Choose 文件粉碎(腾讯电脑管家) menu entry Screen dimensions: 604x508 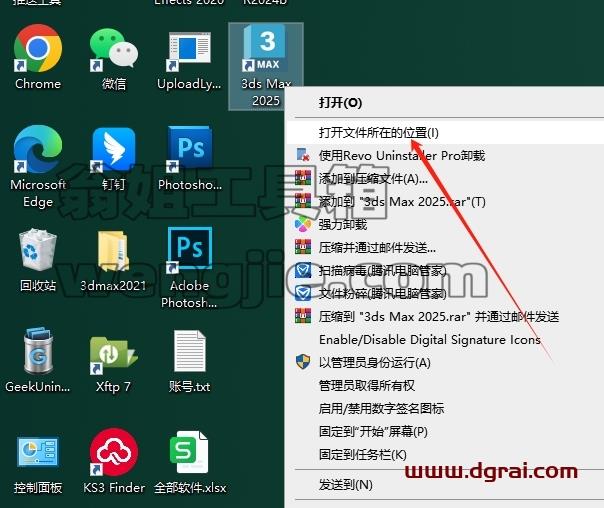(445, 293)
